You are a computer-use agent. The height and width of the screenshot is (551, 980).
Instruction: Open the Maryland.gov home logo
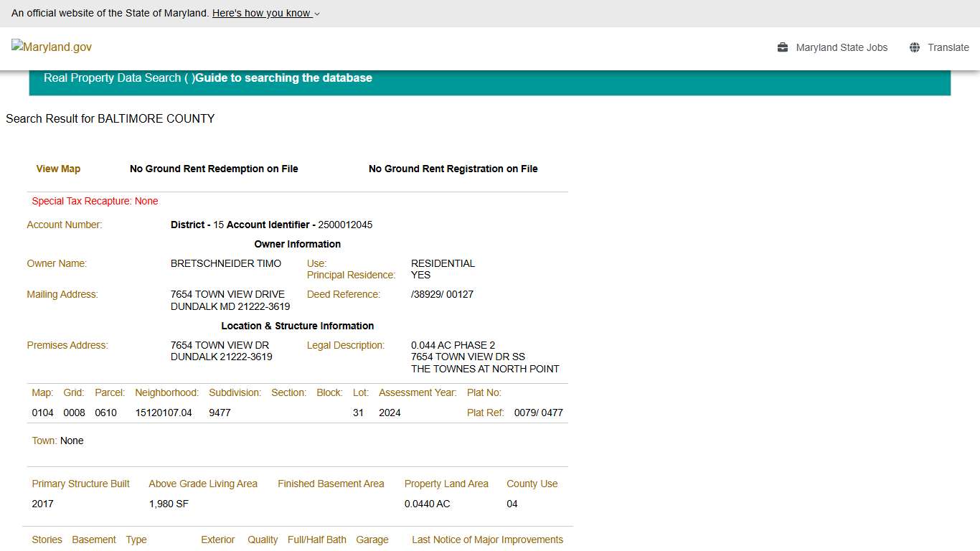pos(51,47)
